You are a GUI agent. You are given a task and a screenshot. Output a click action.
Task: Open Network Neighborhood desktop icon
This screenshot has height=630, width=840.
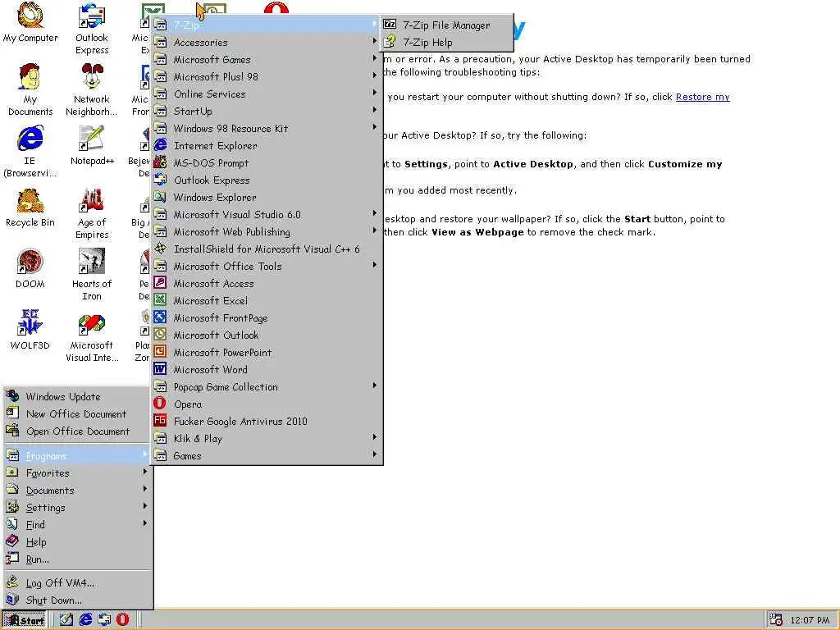[x=92, y=89]
